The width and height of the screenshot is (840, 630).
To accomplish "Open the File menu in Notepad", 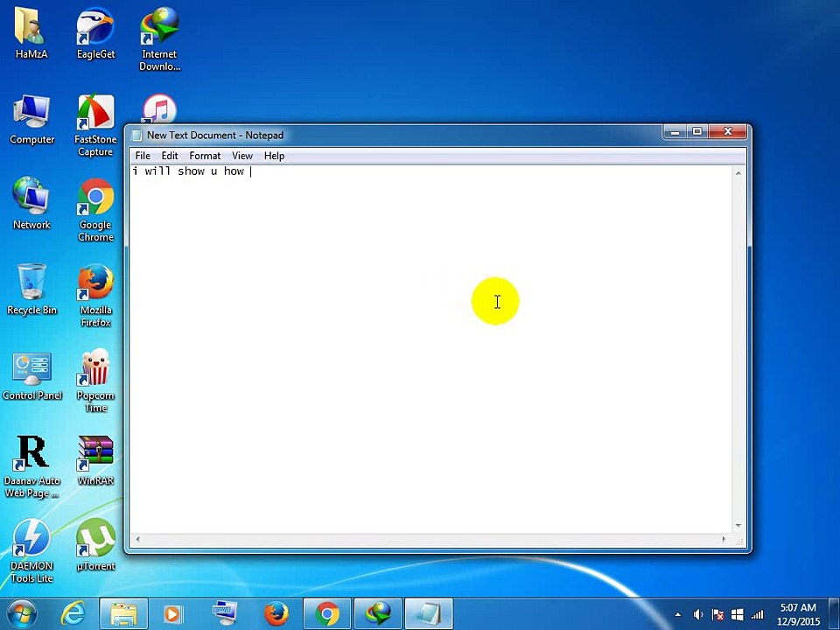I will coord(143,156).
